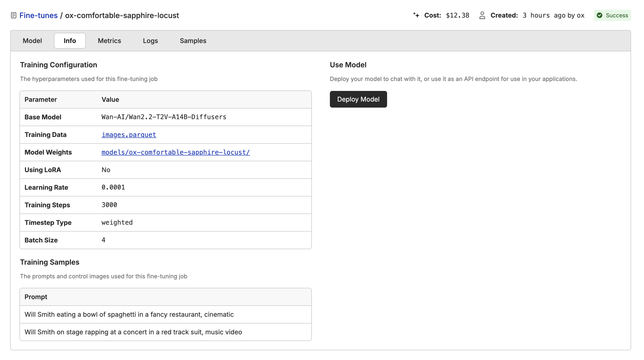The width and height of the screenshot is (644, 360).
Task: Click the document icon beside Fine-tunes
Action: [x=14, y=16]
